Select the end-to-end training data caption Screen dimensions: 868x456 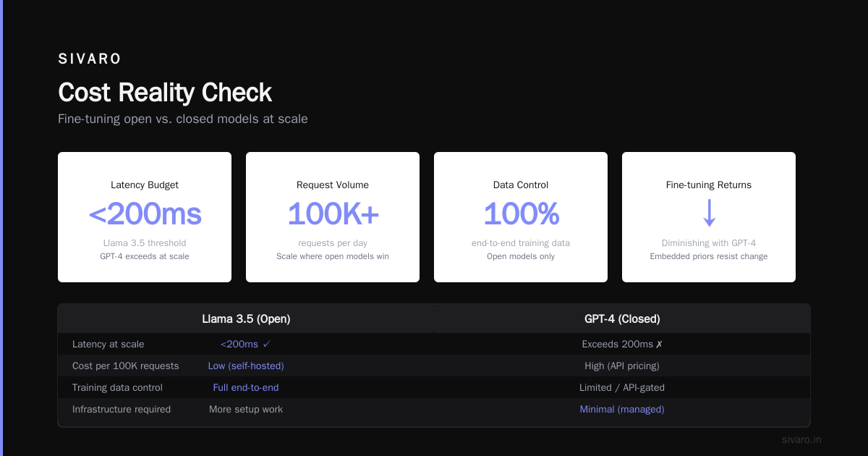click(521, 243)
